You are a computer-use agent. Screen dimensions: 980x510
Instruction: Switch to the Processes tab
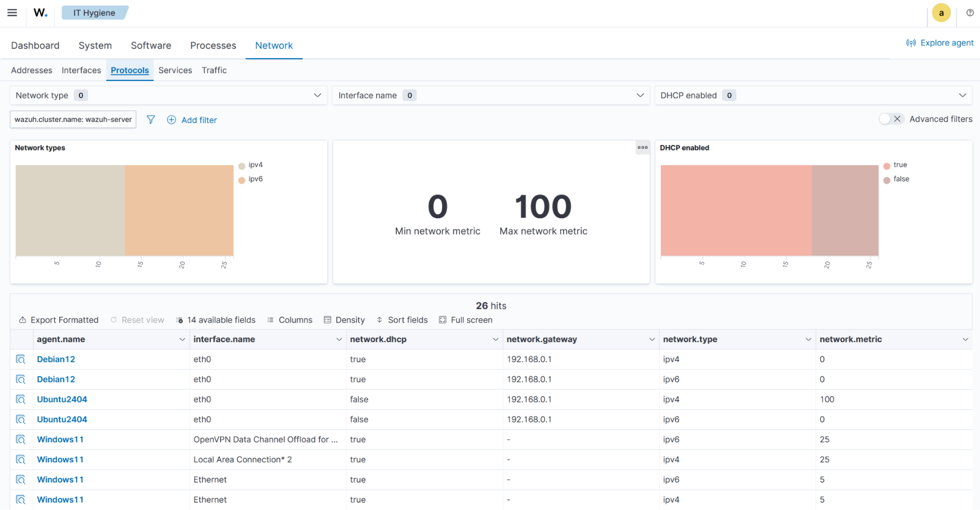213,46
